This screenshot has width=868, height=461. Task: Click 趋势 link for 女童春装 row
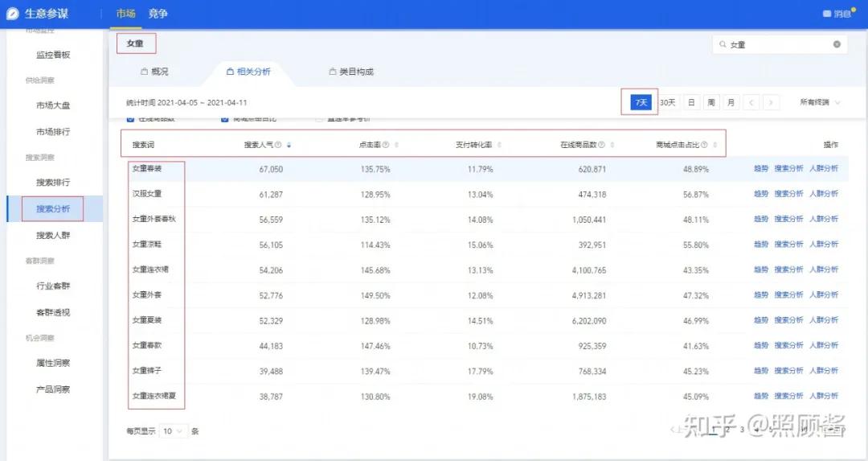point(761,168)
